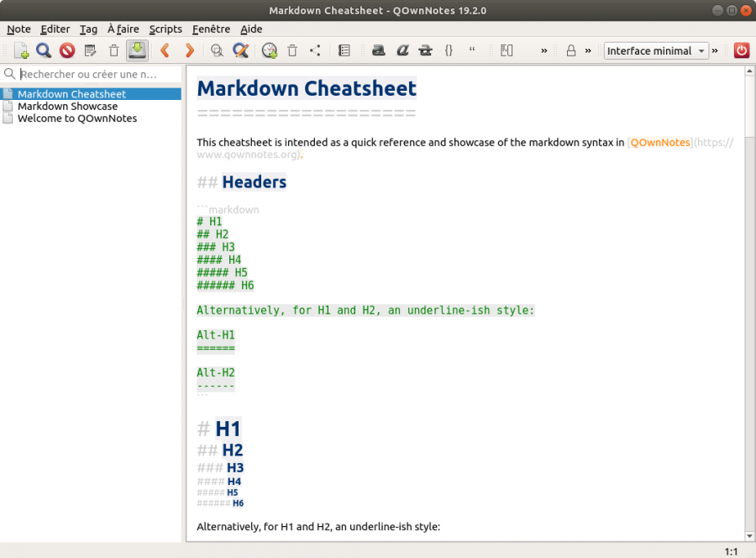Image resolution: width=756 pixels, height=558 pixels.
Task: Follow the orange QOwnNotes link in the editor
Action: pyautogui.click(x=660, y=142)
